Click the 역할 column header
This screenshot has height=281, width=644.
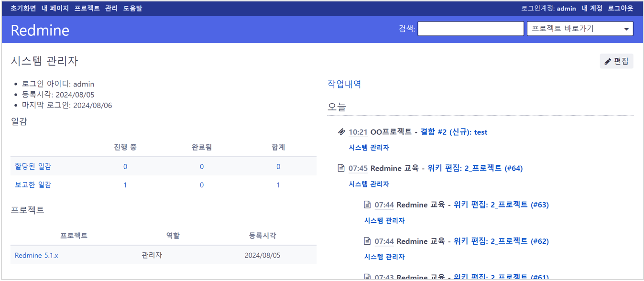(173, 236)
